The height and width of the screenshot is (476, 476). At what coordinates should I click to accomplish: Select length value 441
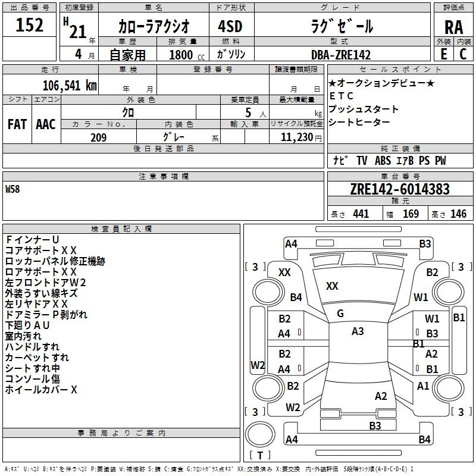pyautogui.click(x=361, y=214)
